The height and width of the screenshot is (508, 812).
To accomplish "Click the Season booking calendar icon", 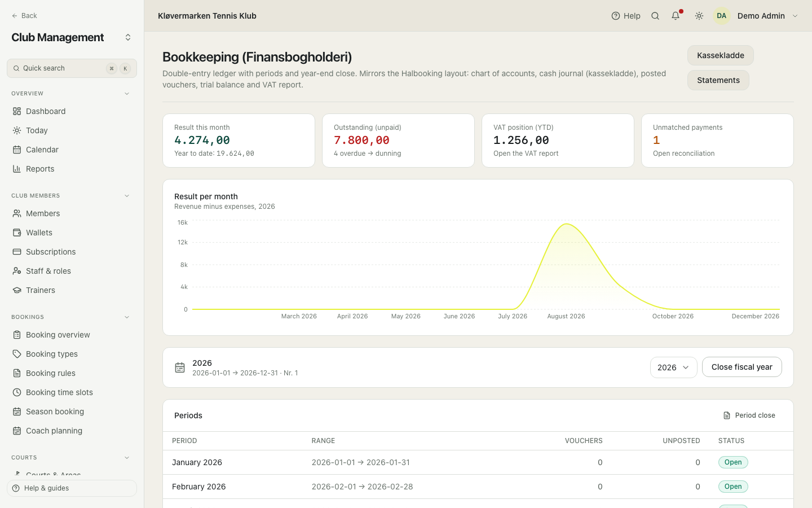I will (17, 411).
